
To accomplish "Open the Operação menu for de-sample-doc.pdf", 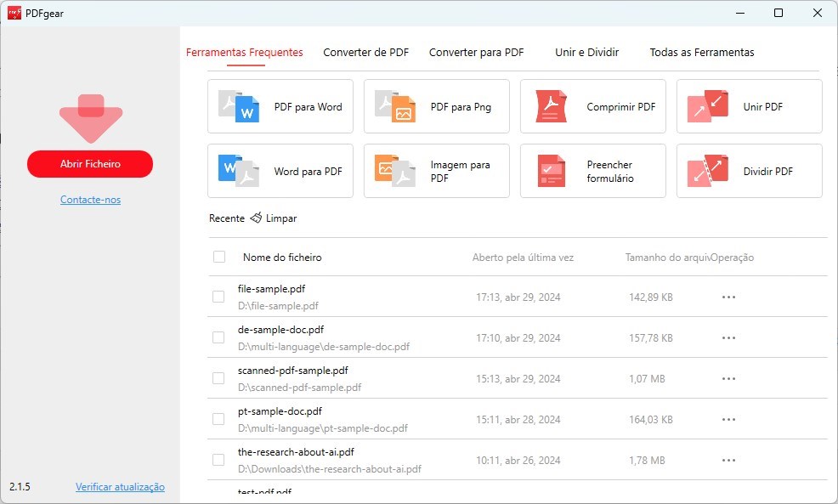I will [728, 337].
